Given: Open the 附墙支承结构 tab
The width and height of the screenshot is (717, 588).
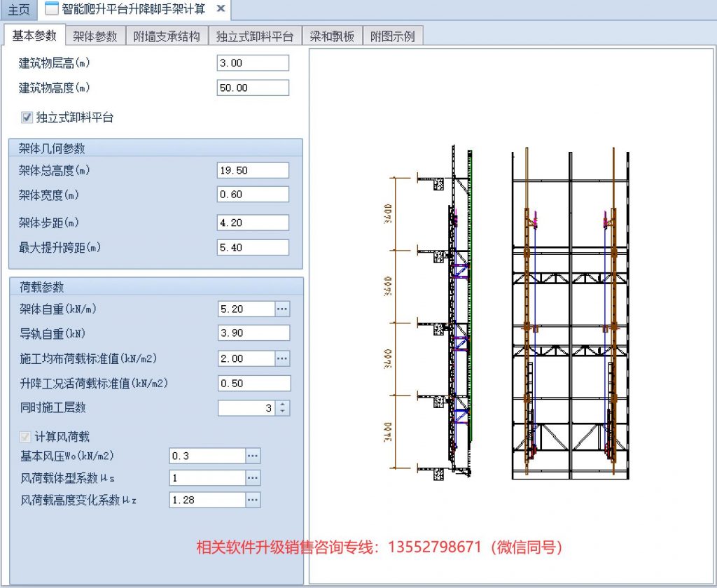Looking at the screenshot, I should [167, 36].
